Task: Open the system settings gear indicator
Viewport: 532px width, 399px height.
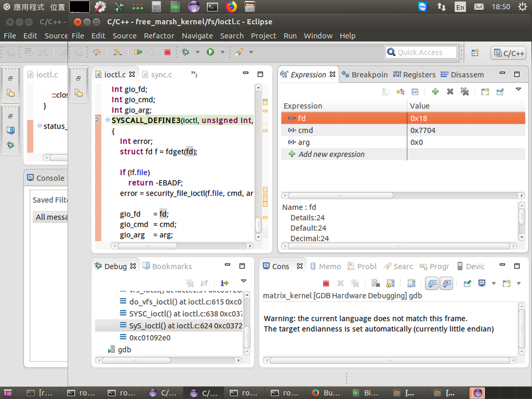Action: [522, 6]
